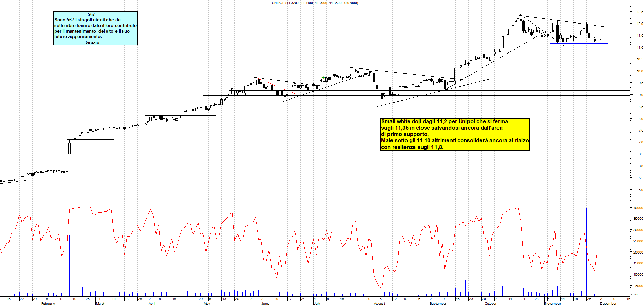Click 'con resitenza sugli 11,8.' annotation line

tap(412, 147)
